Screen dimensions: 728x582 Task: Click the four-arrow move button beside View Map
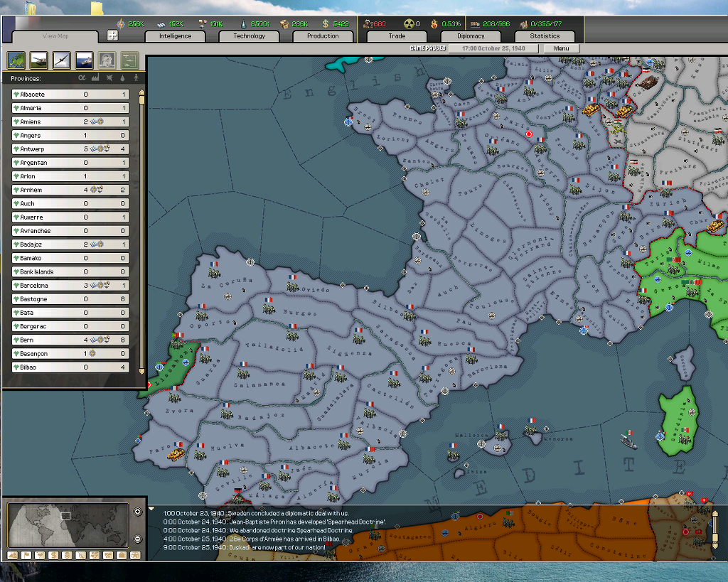click(112, 36)
